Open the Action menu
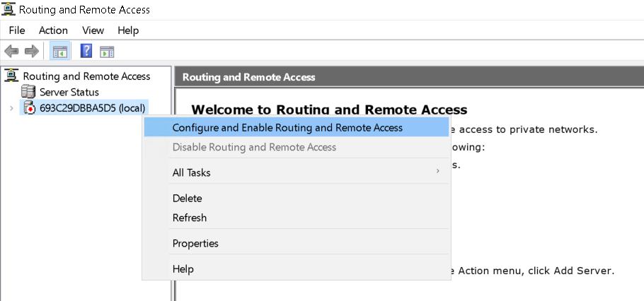Screen dimensions: 644x301 tap(53, 30)
